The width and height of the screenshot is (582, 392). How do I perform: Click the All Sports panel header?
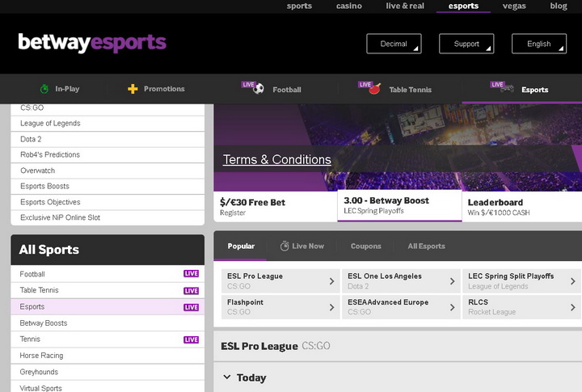(108, 250)
